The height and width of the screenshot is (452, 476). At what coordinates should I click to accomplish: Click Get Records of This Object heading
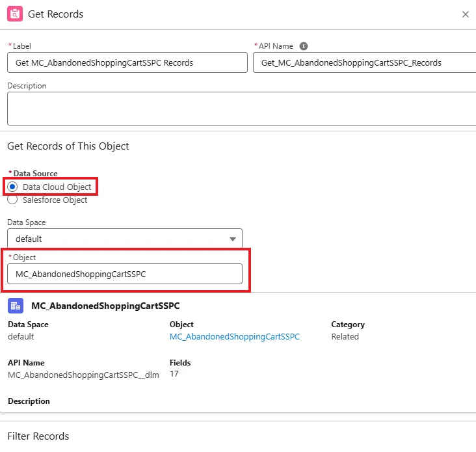68,146
